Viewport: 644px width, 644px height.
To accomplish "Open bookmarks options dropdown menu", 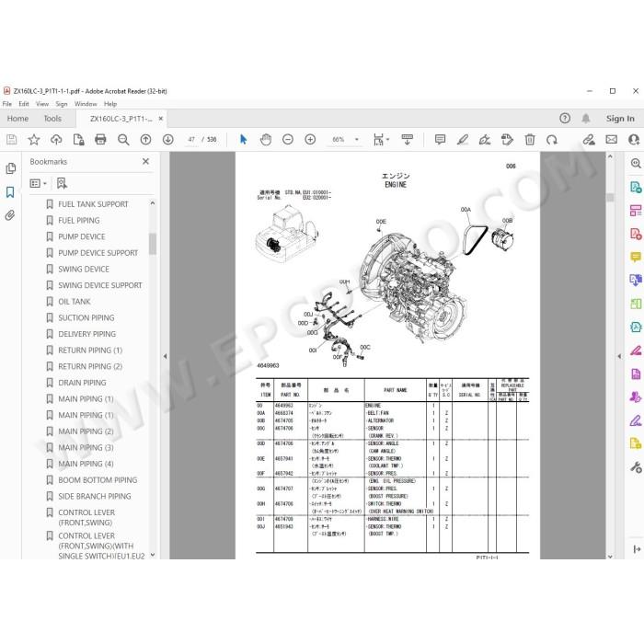I will point(39,183).
